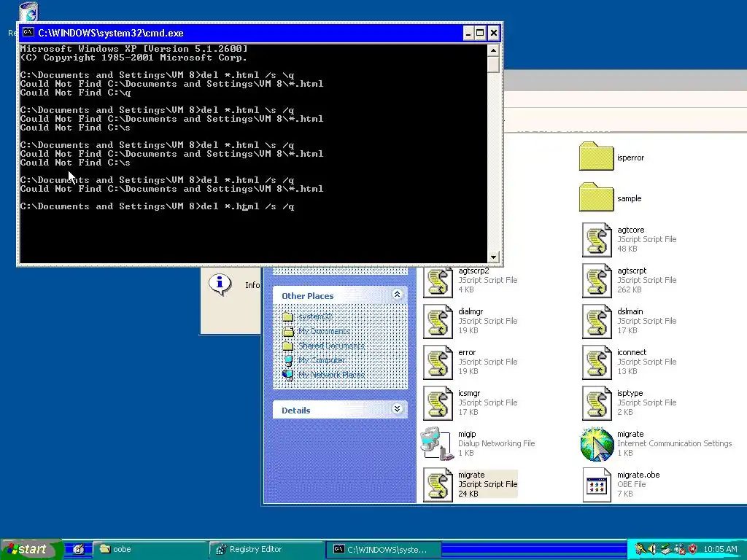The width and height of the screenshot is (747, 560).
Task: Select the migrate JScript file icon
Action: point(438,485)
